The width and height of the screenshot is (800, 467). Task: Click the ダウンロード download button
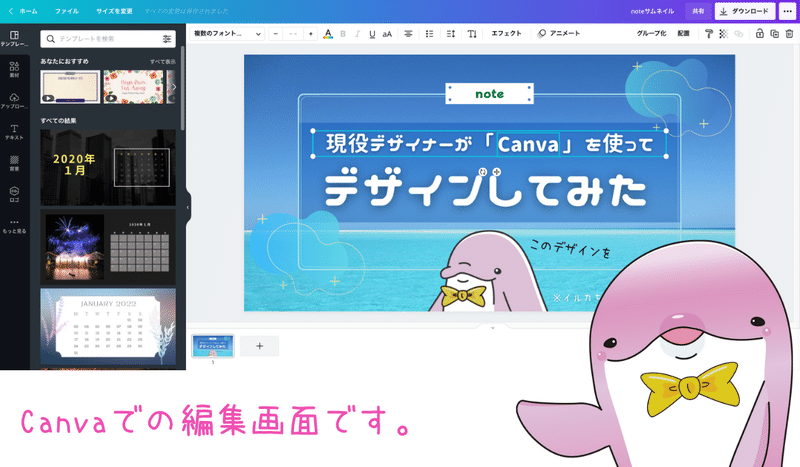tap(745, 11)
